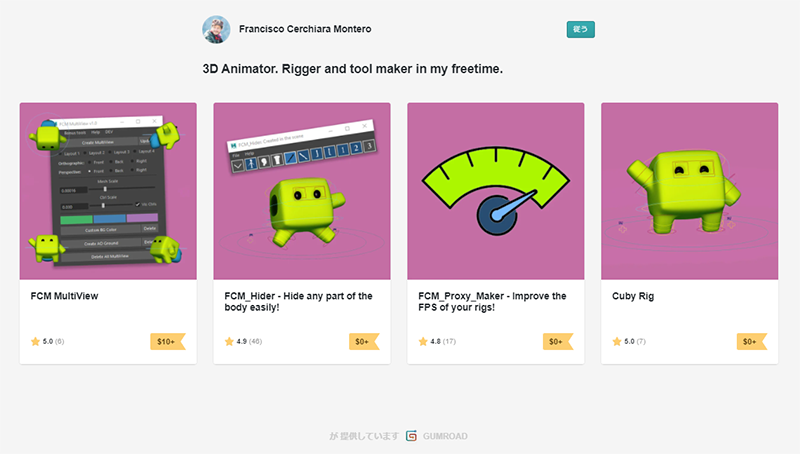Click the Francisco Cerchiara Montero name link
Viewport: 800px width, 454px height.
[x=305, y=29]
